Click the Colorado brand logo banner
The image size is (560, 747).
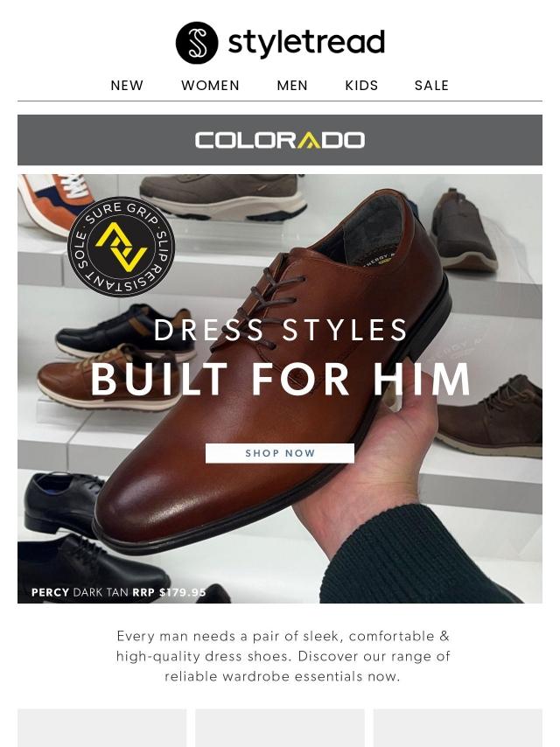click(x=280, y=140)
